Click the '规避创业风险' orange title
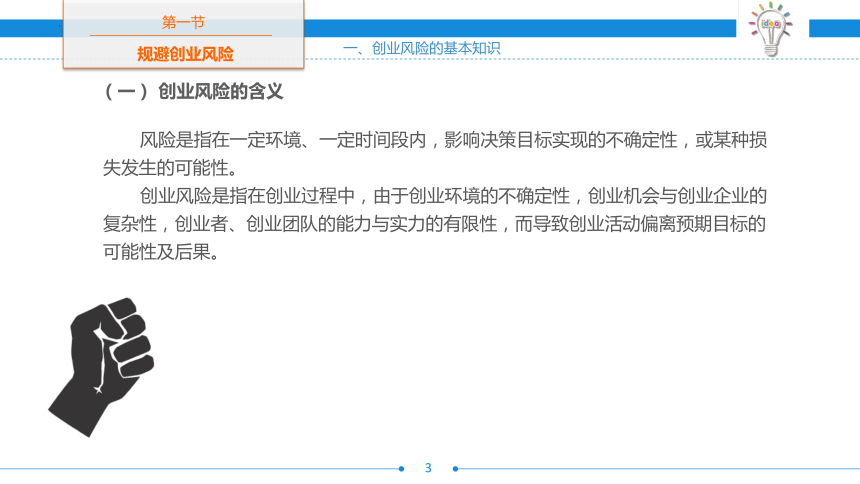This screenshot has width=860, height=484. coord(185,54)
